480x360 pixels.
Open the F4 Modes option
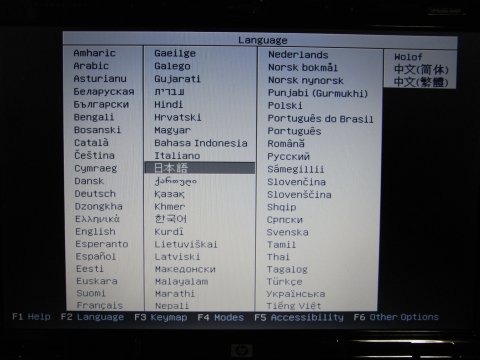click(221, 317)
